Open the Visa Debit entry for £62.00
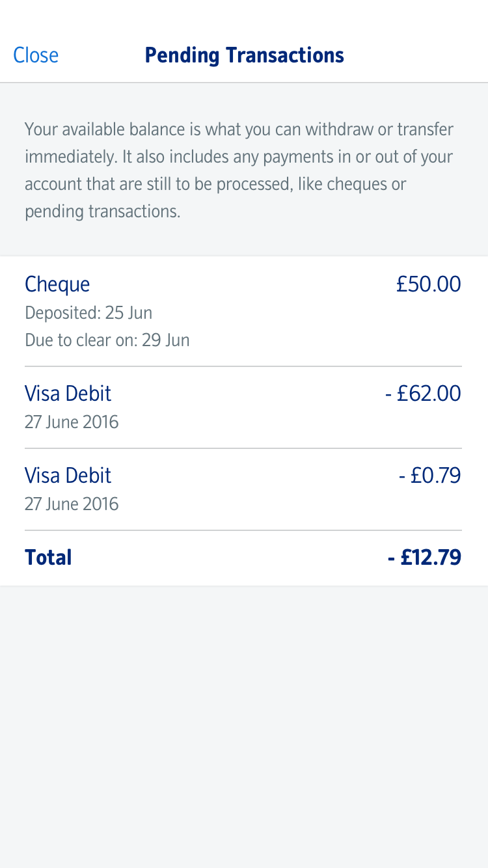 [x=68, y=394]
